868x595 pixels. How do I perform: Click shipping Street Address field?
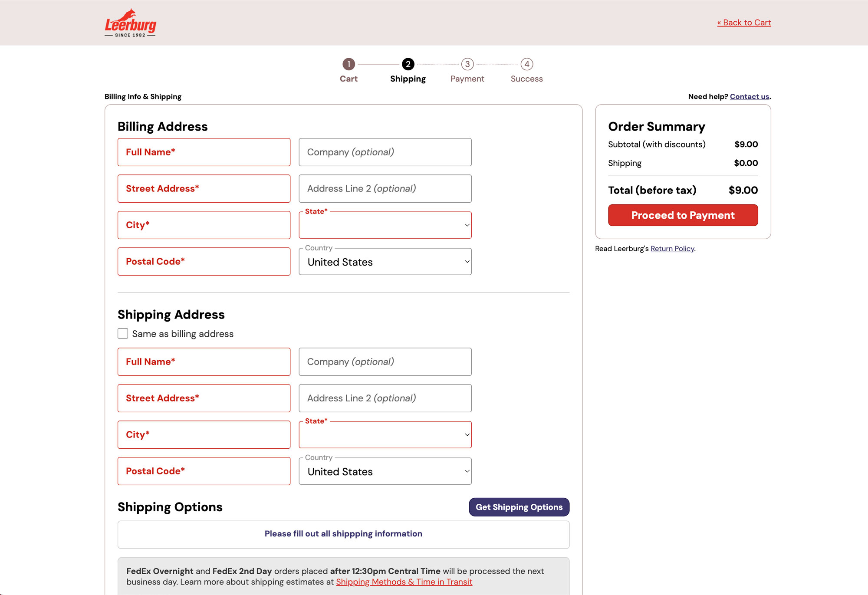pos(204,398)
